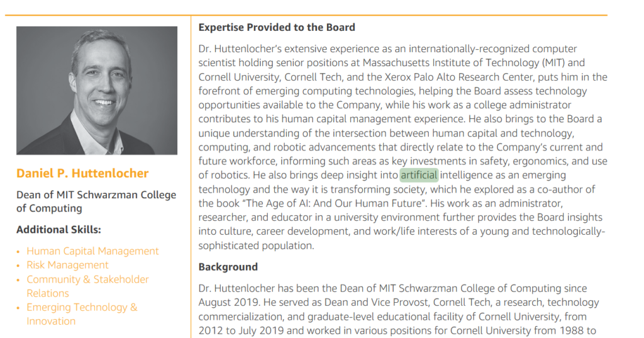This screenshot has height=338, width=644.
Task: Click 'Human Capital Management' skill item
Action: click(x=92, y=251)
